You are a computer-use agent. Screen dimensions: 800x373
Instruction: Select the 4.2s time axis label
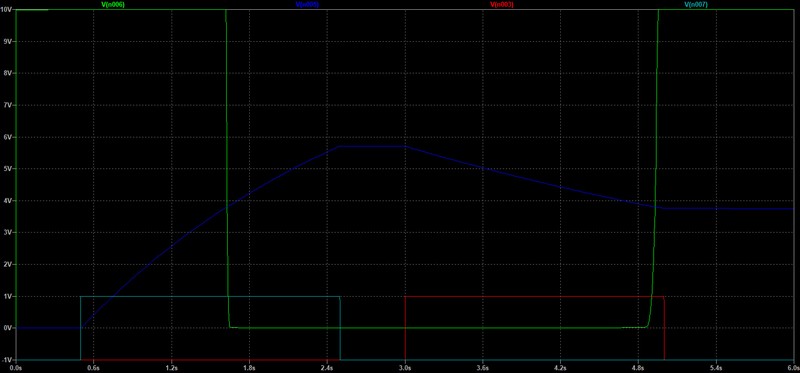(x=560, y=367)
